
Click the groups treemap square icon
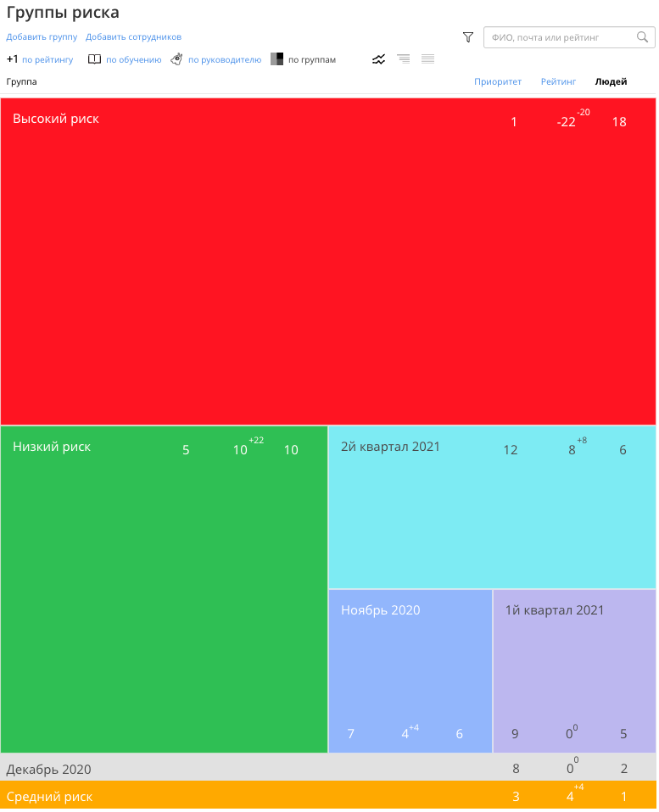277,59
